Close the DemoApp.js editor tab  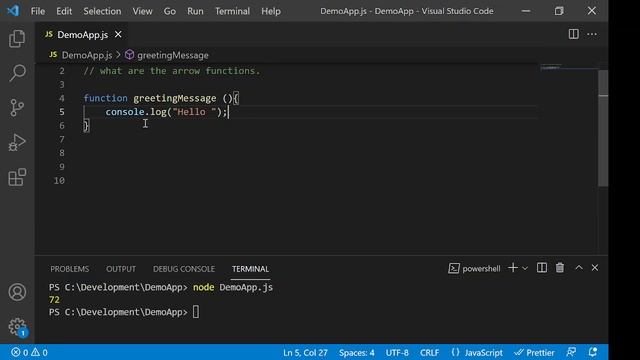(118, 35)
